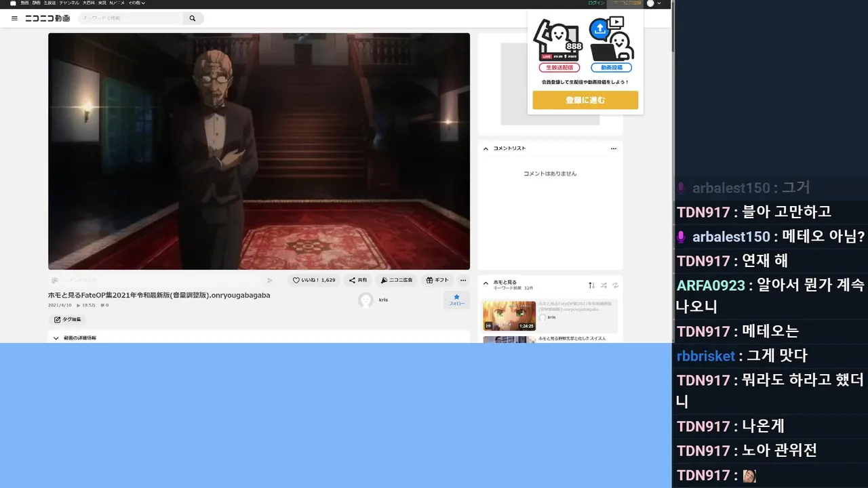
Task: Click the ログイン link
Action: pyautogui.click(x=596, y=3)
